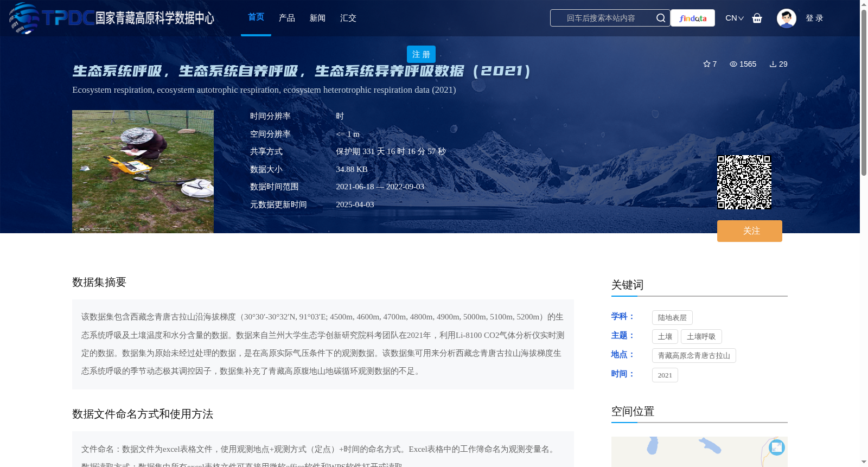
Task: Click the 地点 label
Action: [x=622, y=354]
